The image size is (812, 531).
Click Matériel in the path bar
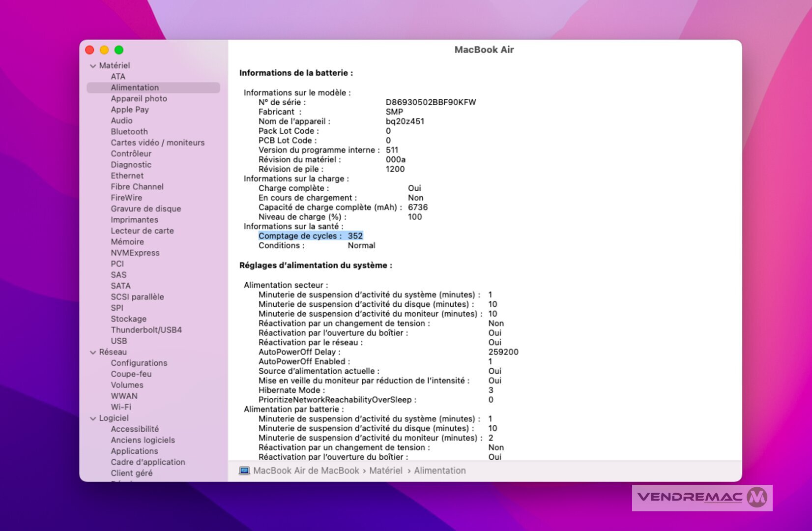point(385,471)
